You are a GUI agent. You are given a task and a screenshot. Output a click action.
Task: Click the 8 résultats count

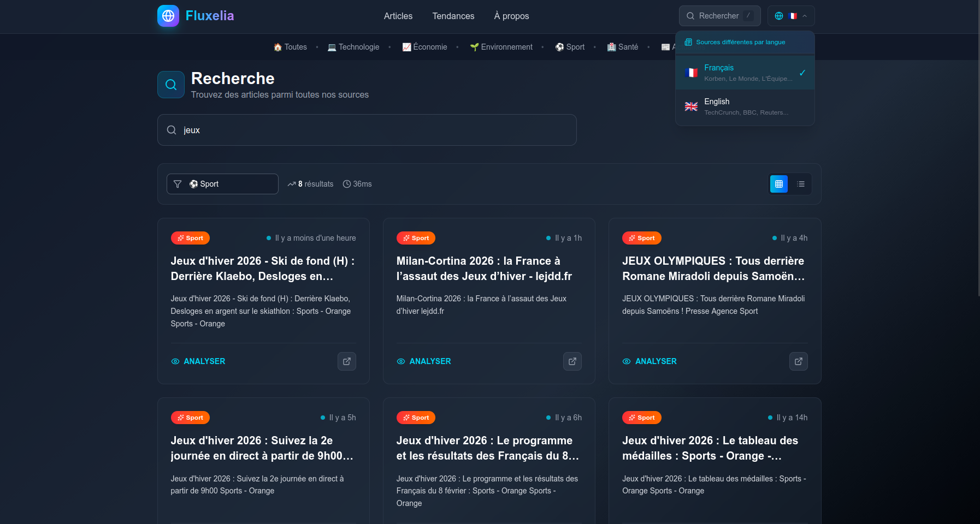(x=310, y=184)
